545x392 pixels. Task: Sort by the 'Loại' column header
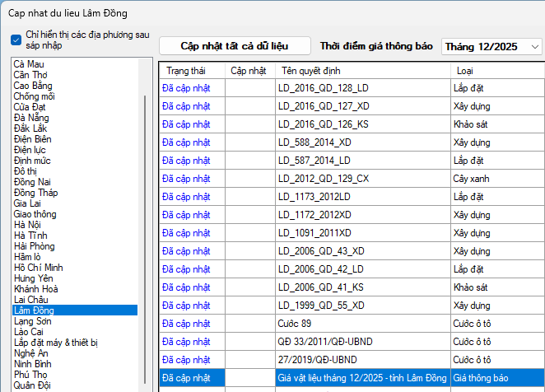[465, 71]
